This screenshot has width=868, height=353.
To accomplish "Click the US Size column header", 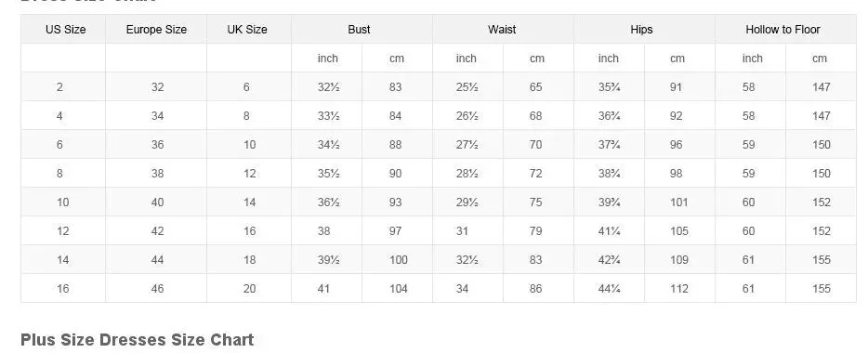I will (65, 30).
